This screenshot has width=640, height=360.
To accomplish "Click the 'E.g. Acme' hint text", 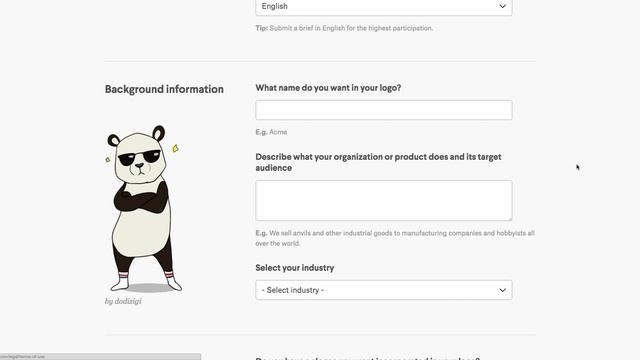I will 271,132.
